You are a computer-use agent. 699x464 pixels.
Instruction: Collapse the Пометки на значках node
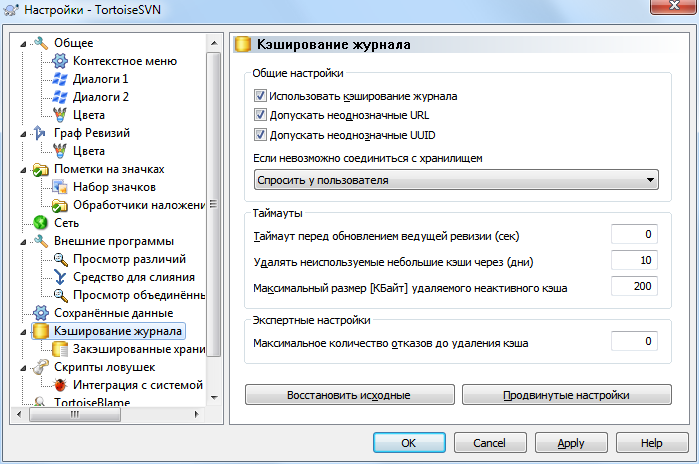[x=23, y=170]
